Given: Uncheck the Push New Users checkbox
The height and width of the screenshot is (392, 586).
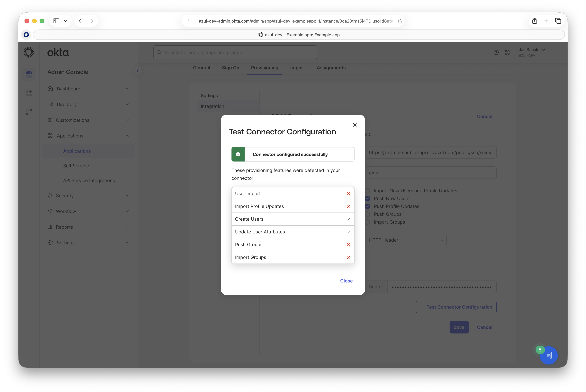Looking at the screenshot, I should (x=368, y=198).
